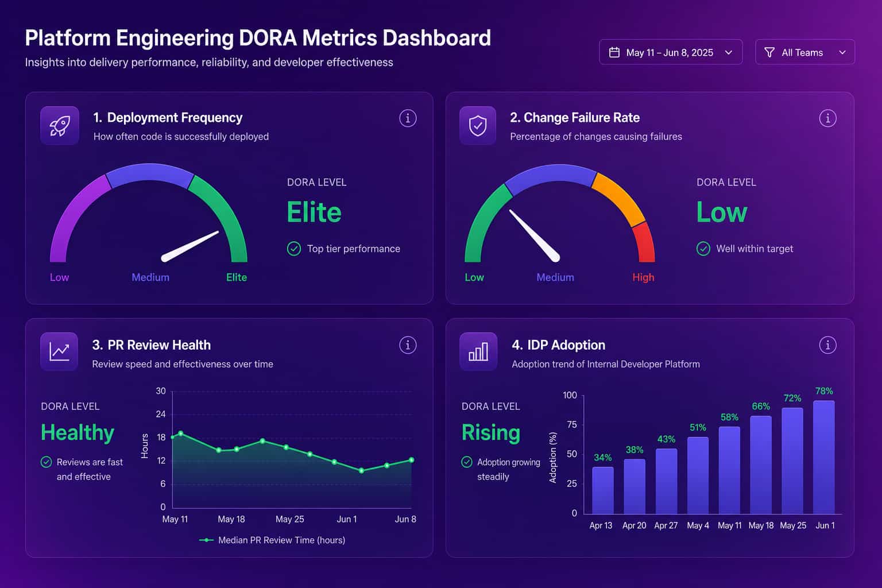Open info icon on PR Review Health card
The height and width of the screenshot is (588, 882).
pos(408,345)
